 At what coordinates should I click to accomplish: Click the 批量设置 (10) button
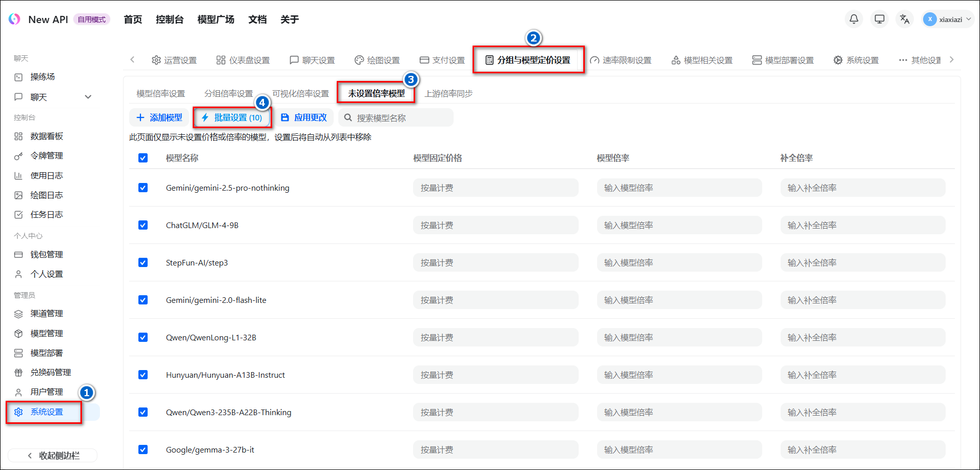tap(232, 117)
